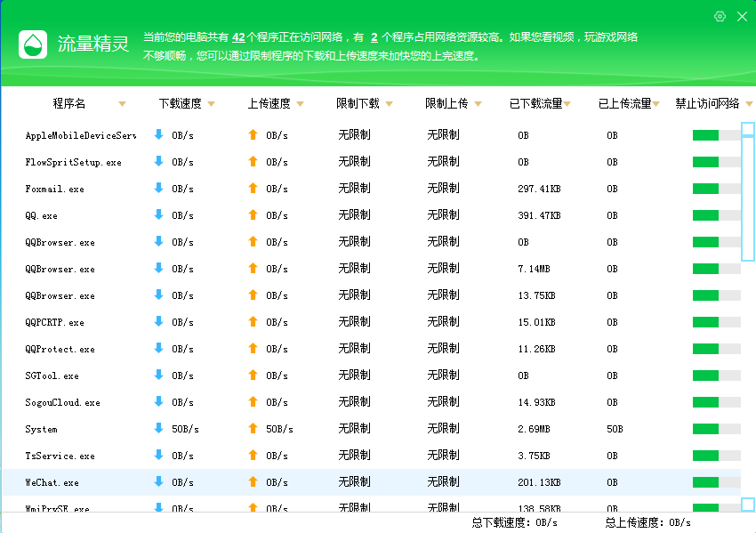Sort by 下载速度 column arrow

[211, 104]
